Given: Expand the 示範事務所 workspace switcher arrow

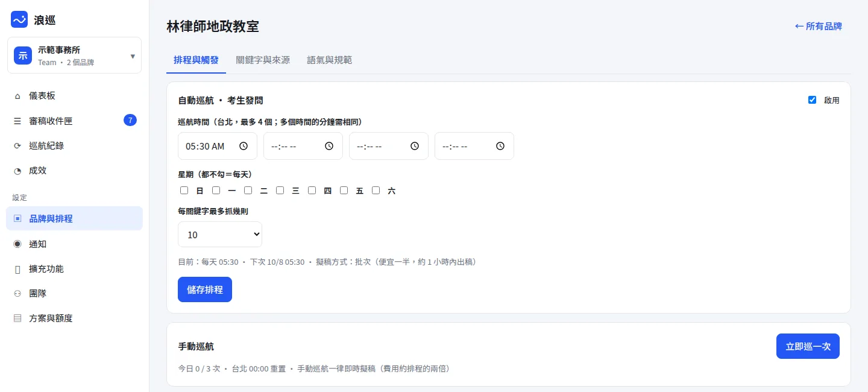Looking at the screenshot, I should 133,56.
